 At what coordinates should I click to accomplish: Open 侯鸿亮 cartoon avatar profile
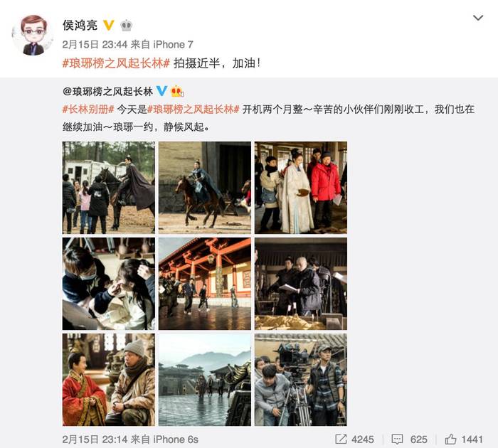coord(33,35)
